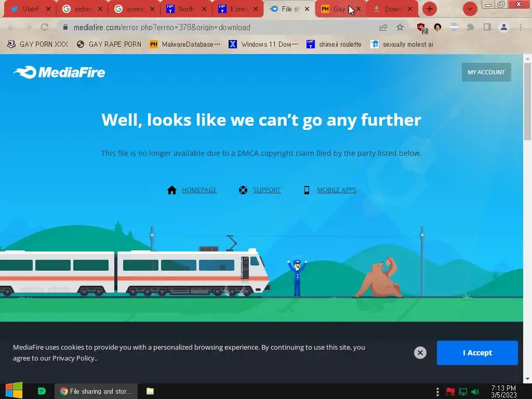Open the Windows 11 Dow bookmark
Screen dimensions: 532x399
[x=263, y=44]
